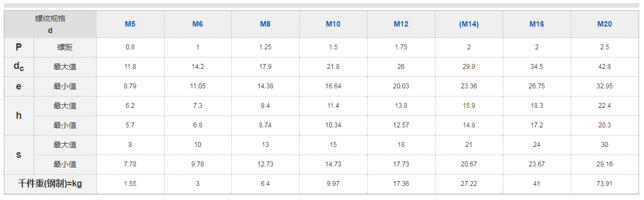Click the 千件重(钢制)≈kg row label

click(x=50, y=184)
